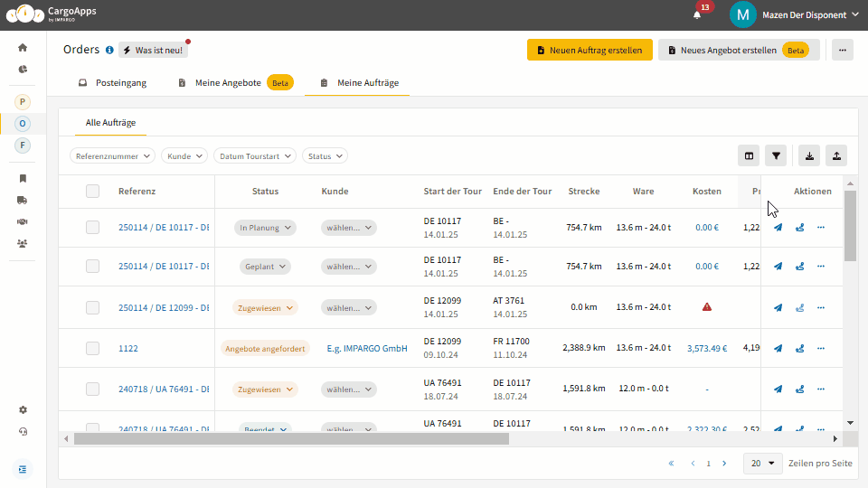Click the horizontal table scrollbar thumb

[291, 439]
